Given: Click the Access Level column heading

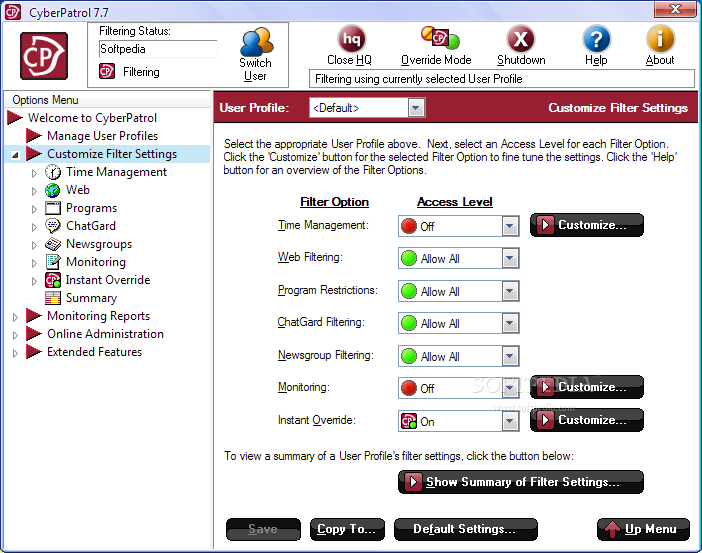Looking at the screenshot, I should 454,202.
